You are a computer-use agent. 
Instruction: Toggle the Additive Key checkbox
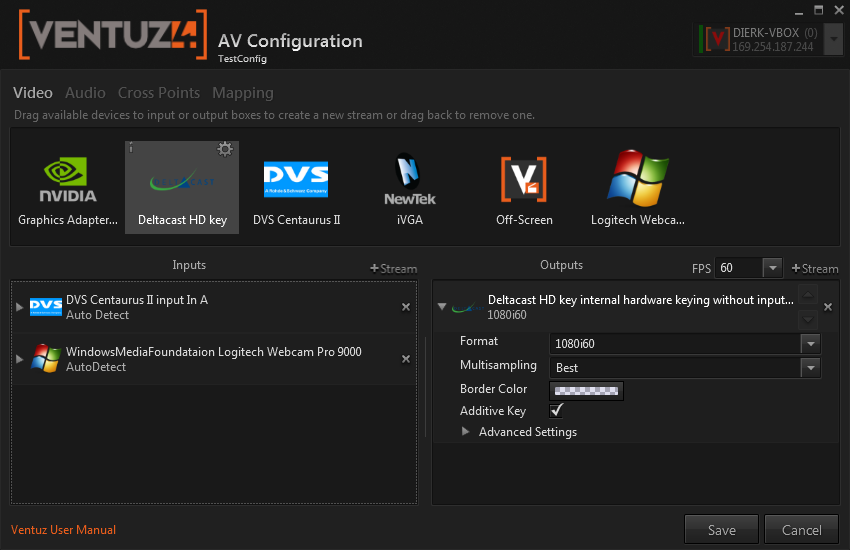click(x=557, y=411)
